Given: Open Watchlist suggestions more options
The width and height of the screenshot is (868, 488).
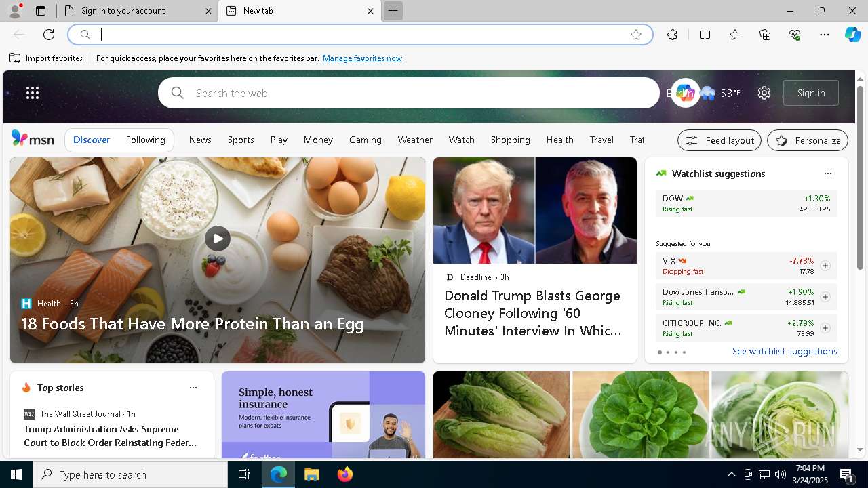Looking at the screenshot, I should coord(827,174).
